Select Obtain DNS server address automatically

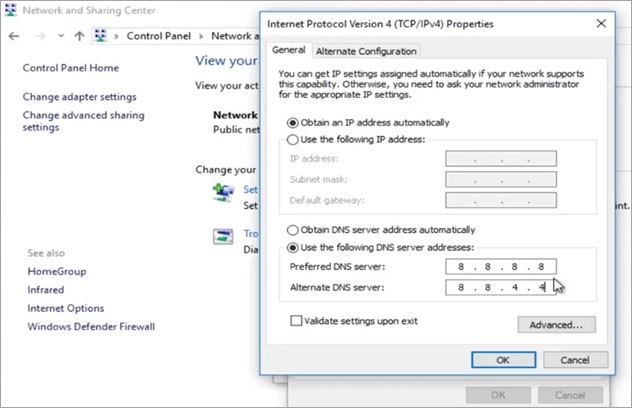pyautogui.click(x=381, y=230)
